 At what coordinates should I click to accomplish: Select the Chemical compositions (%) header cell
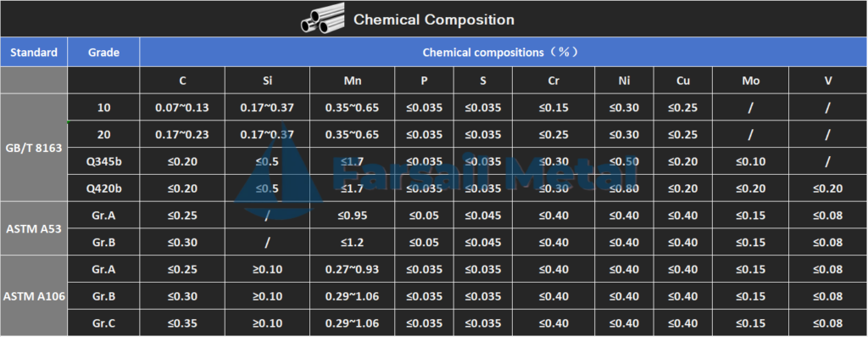pos(504,52)
